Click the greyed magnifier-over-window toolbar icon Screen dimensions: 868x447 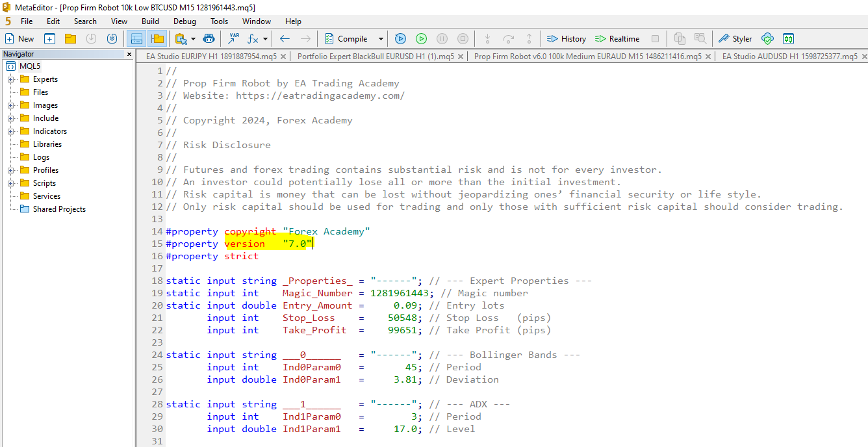pos(700,39)
